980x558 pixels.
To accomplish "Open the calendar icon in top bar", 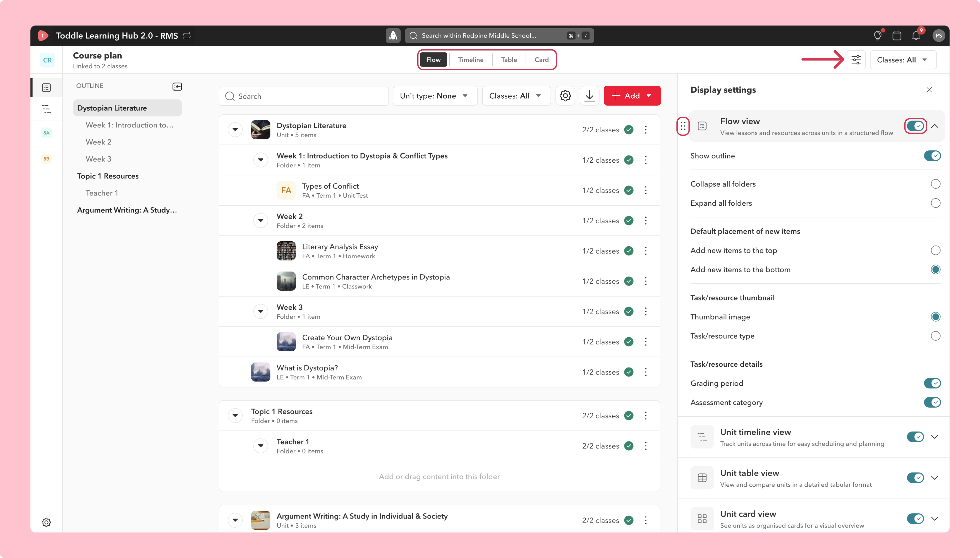I will pos(896,36).
